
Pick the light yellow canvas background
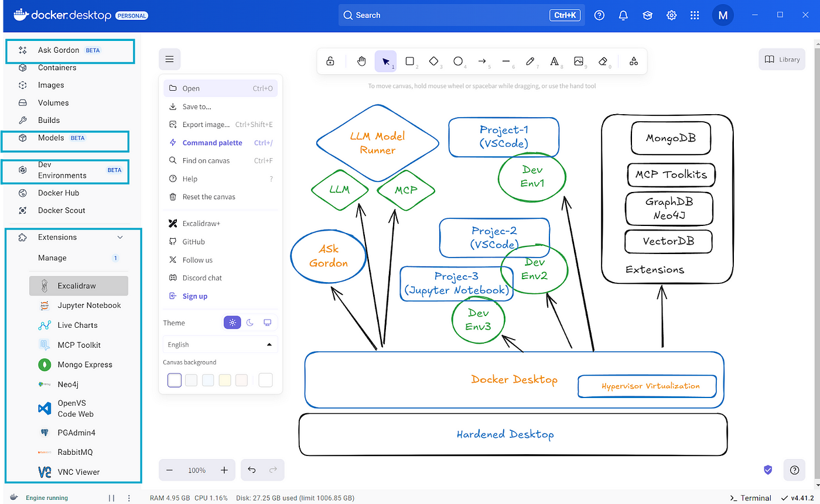(225, 380)
